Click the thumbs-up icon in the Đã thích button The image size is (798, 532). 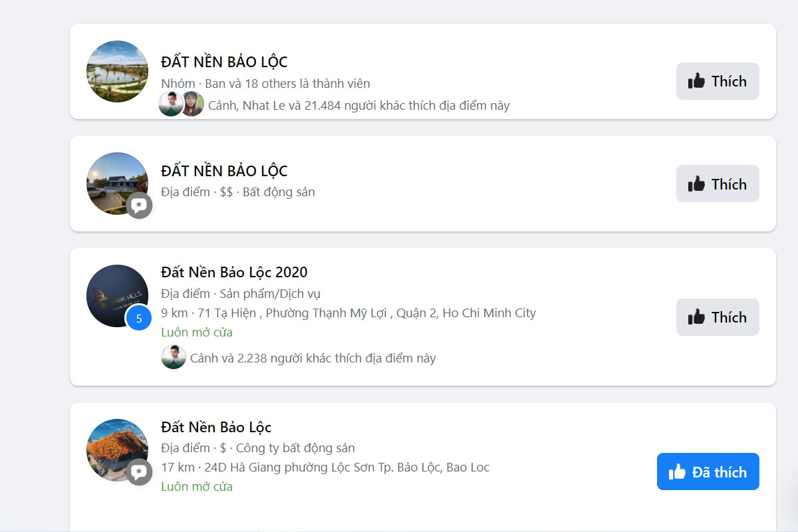(677, 471)
